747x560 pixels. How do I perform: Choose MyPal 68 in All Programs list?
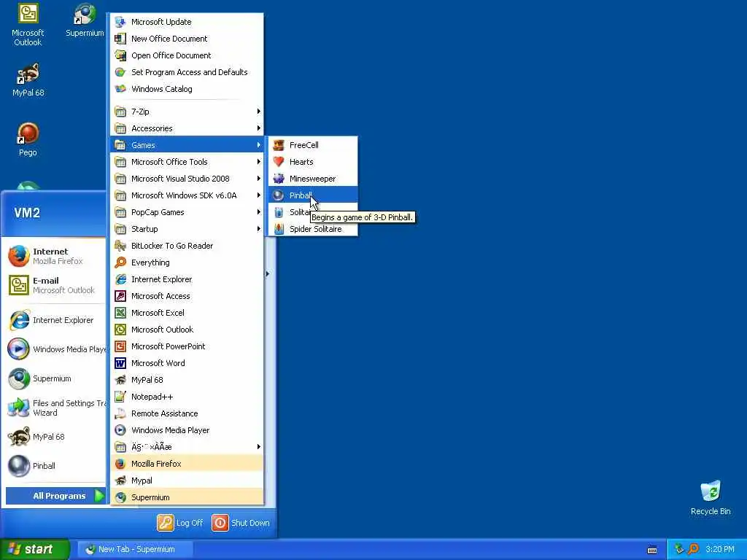click(187, 380)
